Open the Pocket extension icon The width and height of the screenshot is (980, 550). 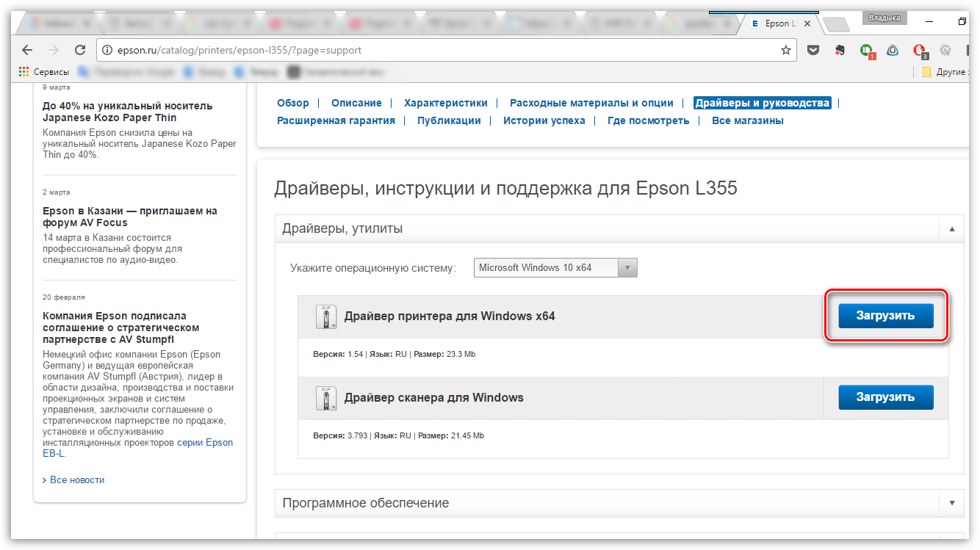coord(813,51)
